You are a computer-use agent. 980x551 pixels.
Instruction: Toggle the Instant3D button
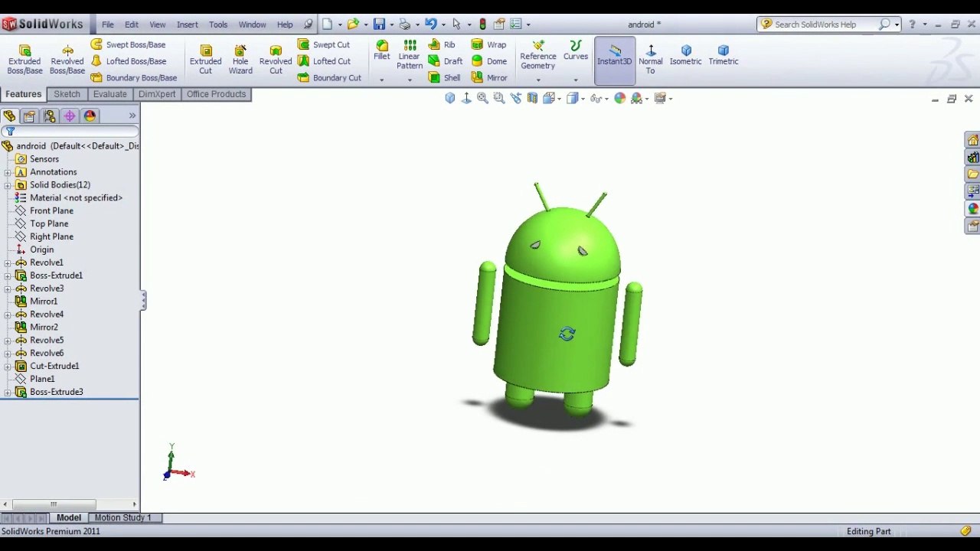[x=615, y=60]
